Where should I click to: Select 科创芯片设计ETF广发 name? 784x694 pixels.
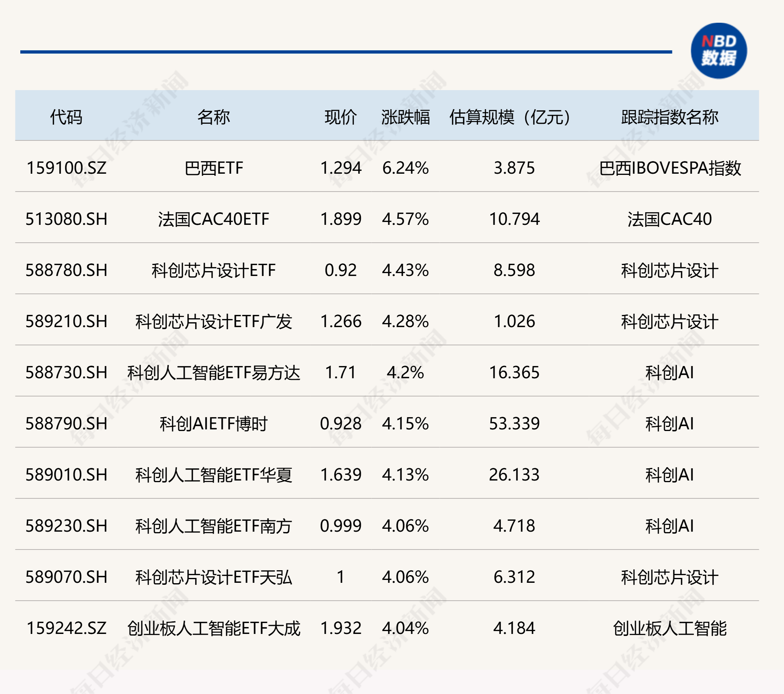[213, 321]
